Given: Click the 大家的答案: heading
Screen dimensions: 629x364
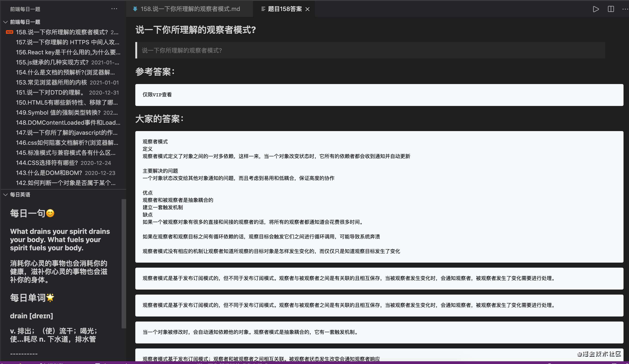Looking at the screenshot, I should 160,119.
